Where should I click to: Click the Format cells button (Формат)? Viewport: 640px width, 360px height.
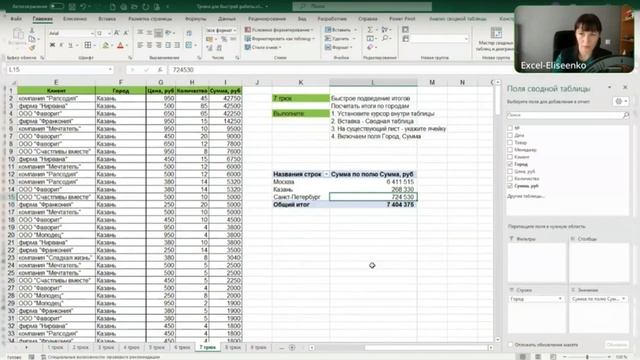coord(339,47)
